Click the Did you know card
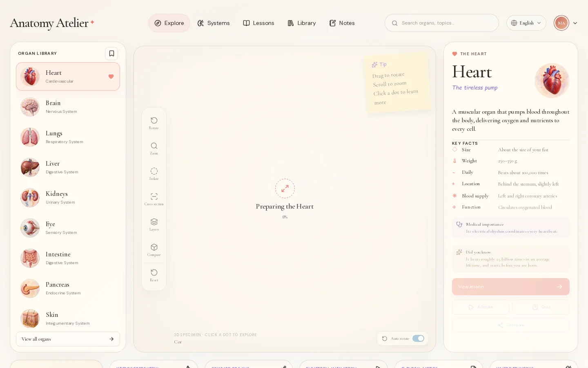The image size is (588, 368). (511, 258)
